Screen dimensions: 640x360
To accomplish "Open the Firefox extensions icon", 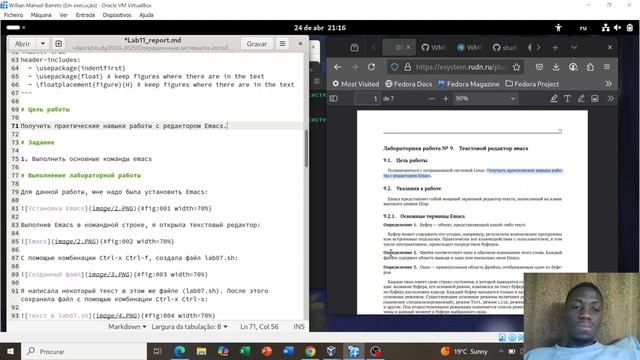I will 590,67.
